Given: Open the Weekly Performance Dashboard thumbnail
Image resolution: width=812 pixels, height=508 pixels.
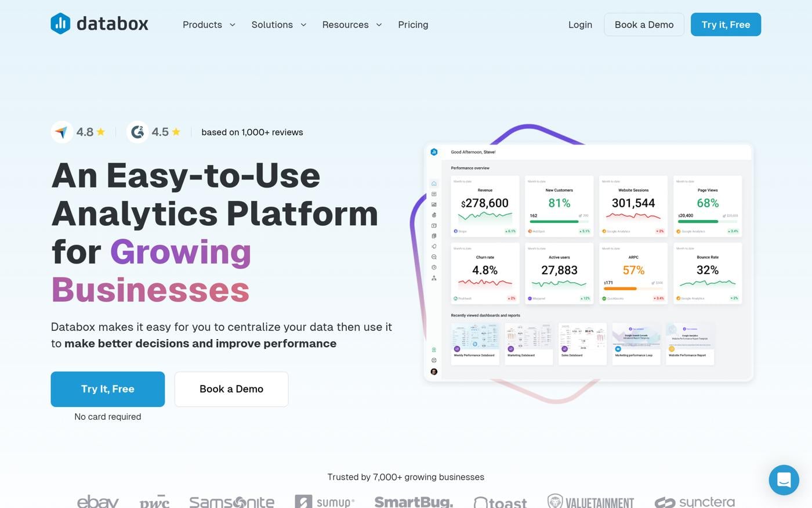Looking at the screenshot, I should tap(475, 344).
